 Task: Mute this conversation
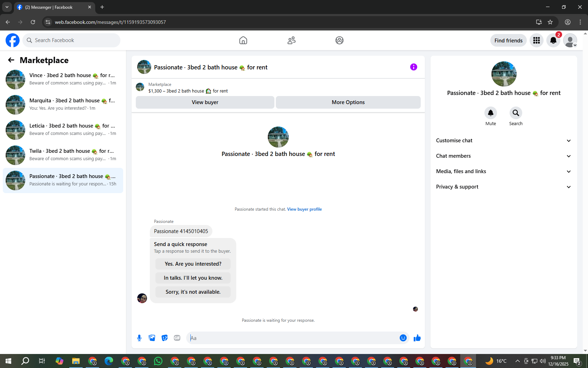(491, 113)
